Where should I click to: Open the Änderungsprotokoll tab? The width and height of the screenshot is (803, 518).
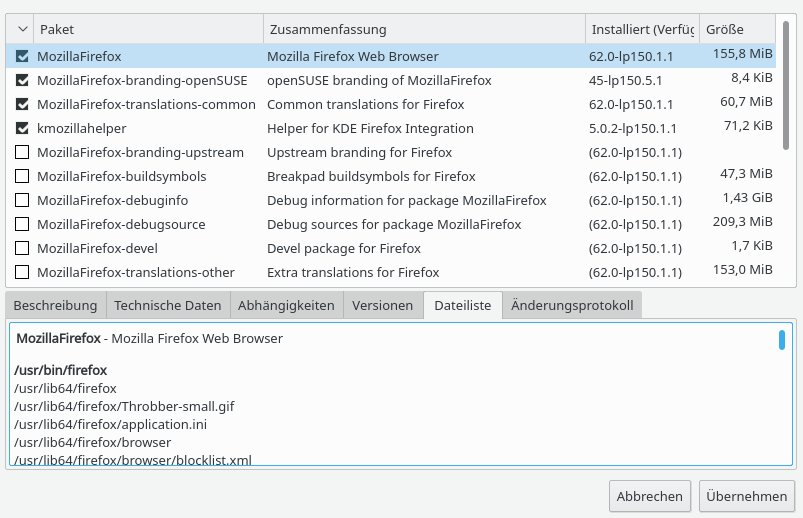tap(572, 305)
